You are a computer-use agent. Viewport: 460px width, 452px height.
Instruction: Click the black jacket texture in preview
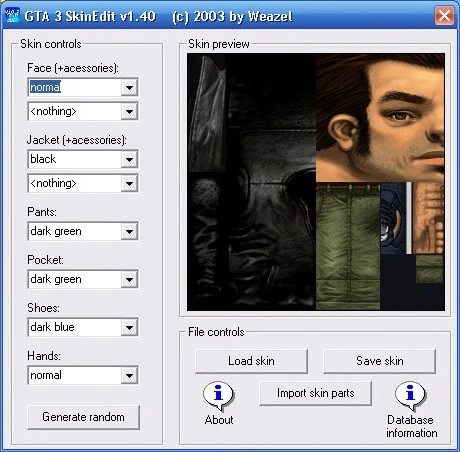pyautogui.click(x=251, y=182)
